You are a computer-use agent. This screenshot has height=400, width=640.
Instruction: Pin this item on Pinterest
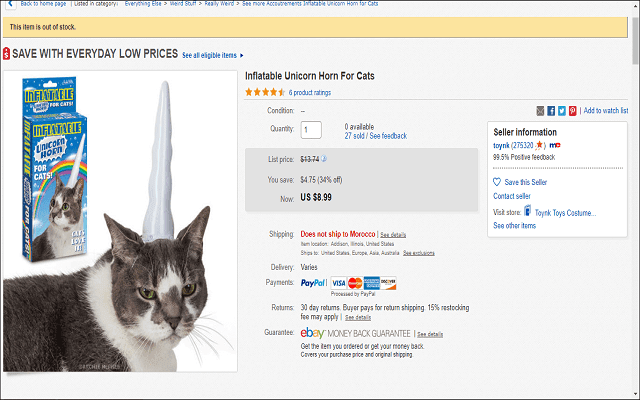pyautogui.click(x=573, y=110)
